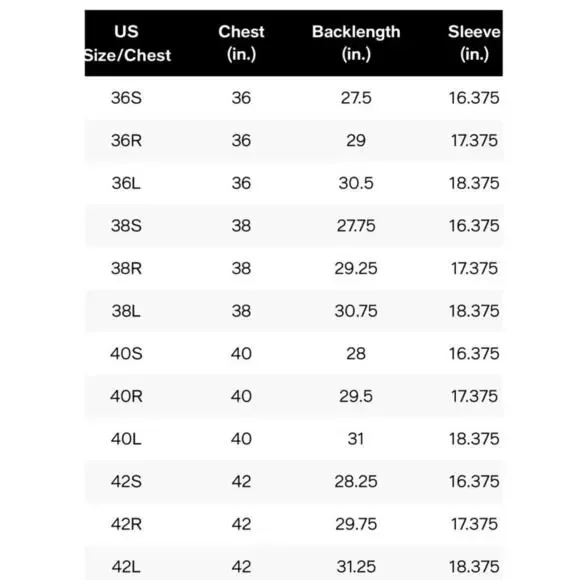The width and height of the screenshot is (580, 580).
Task: Select the 38S size row label
Action: 126,226
